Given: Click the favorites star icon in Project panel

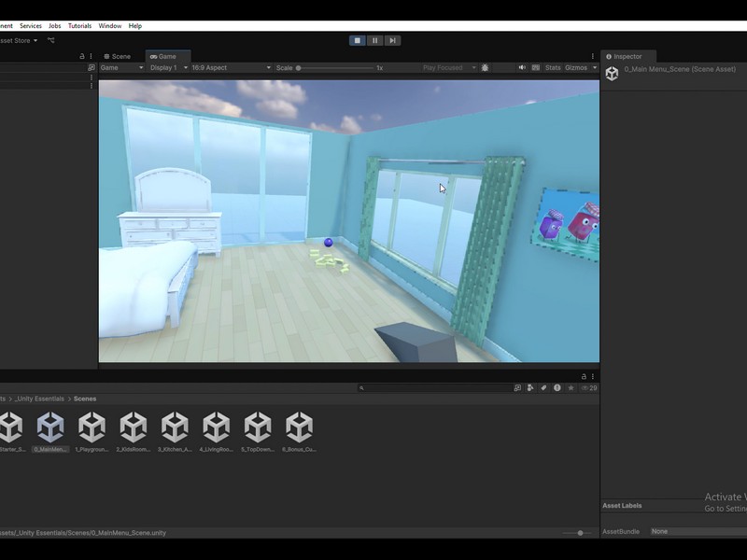Looking at the screenshot, I should (571, 388).
